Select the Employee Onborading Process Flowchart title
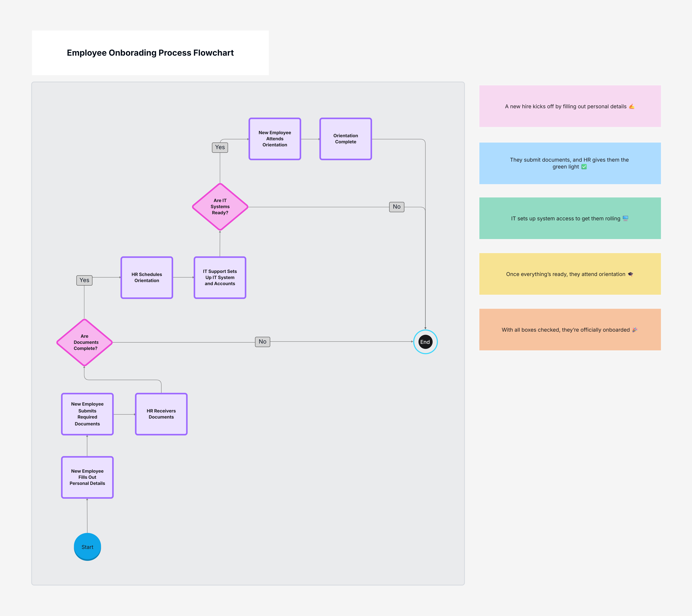The height and width of the screenshot is (616, 692). click(x=150, y=53)
